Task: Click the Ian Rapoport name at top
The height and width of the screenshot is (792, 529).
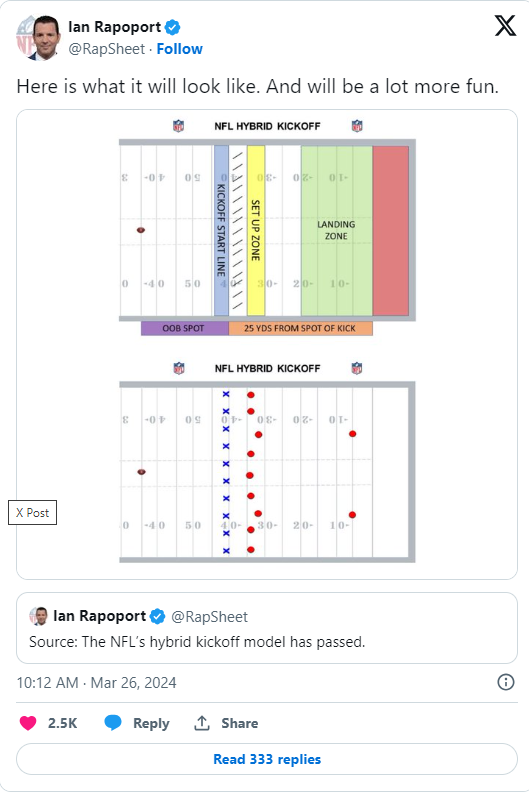Action: click(115, 27)
